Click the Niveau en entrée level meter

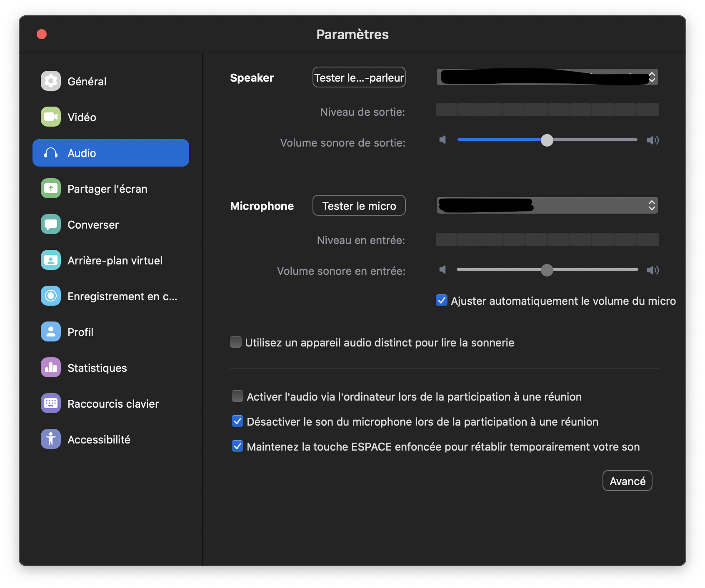tap(547, 239)
